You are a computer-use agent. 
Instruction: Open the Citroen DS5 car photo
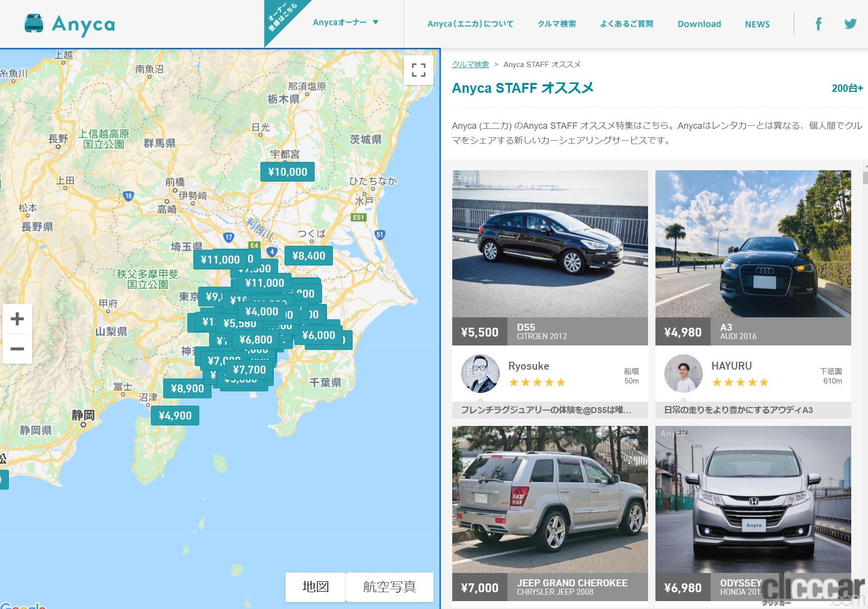(x=550, y=244)
